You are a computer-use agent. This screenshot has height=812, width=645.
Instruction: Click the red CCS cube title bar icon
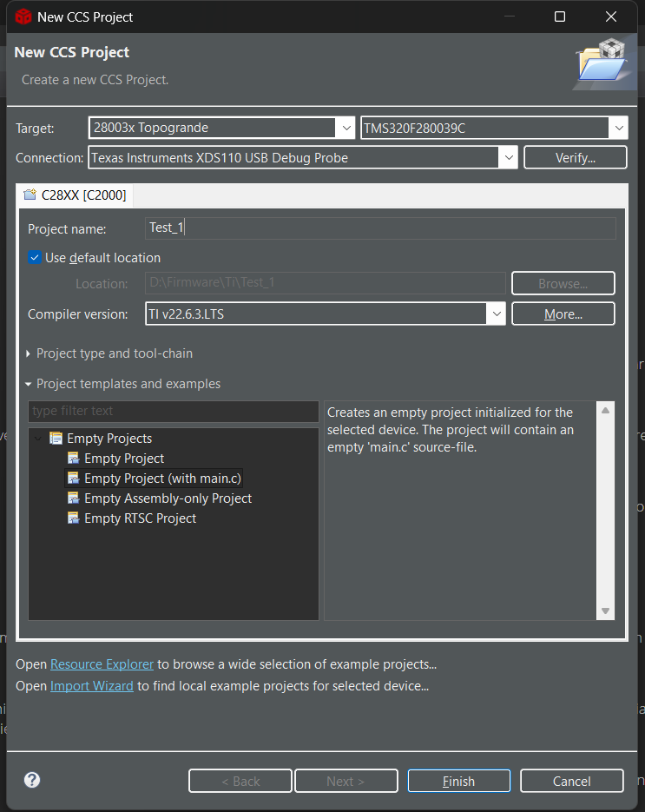(23, 17)
